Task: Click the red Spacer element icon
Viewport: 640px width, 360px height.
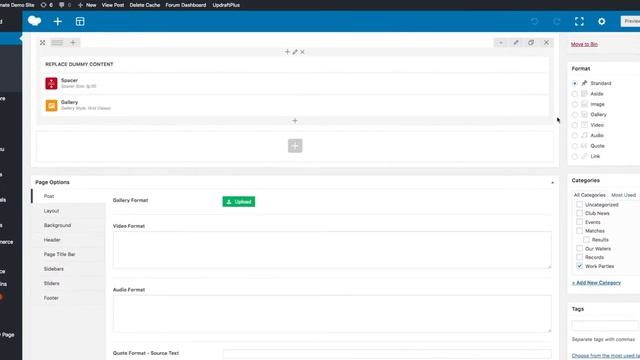Action: [51, 83]
